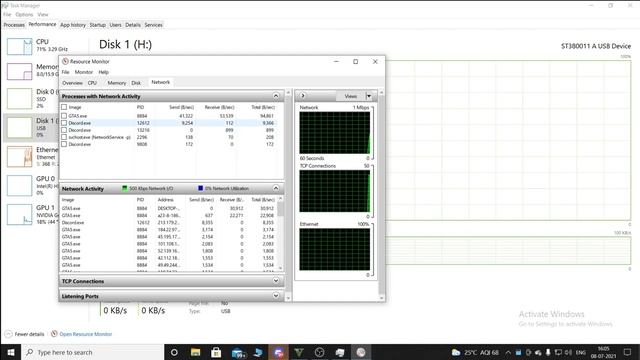
Task: Click the graphs pane vertical scrollbar
Action: 382,196
